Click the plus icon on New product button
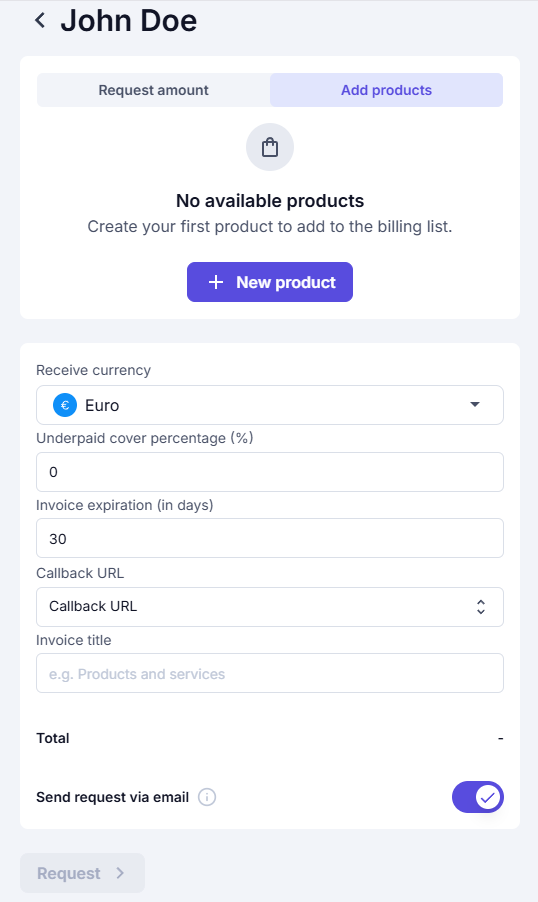 tap(216, 282)
